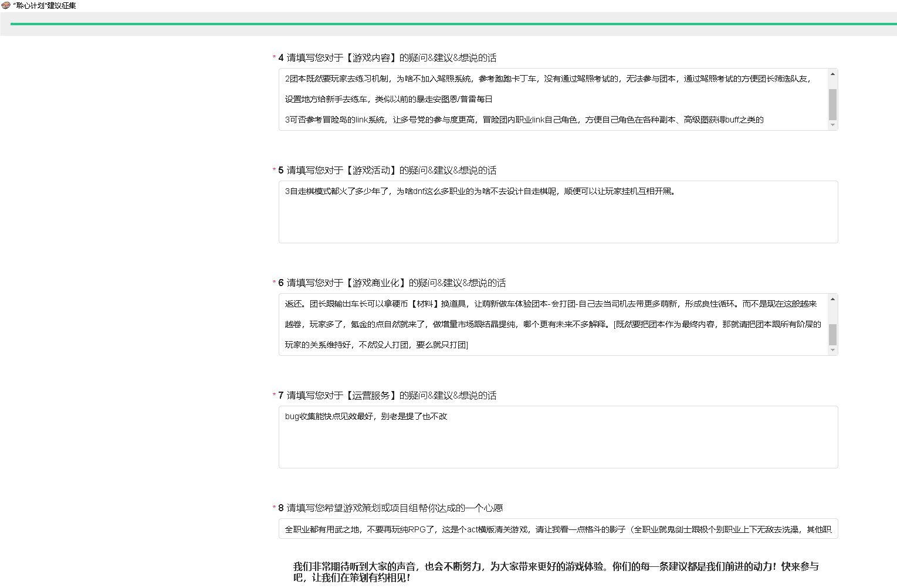Click the line starting "3自走棋模式都火了多少年了"
The height and width of the screenshot is (588, 897).
(480, 191)
